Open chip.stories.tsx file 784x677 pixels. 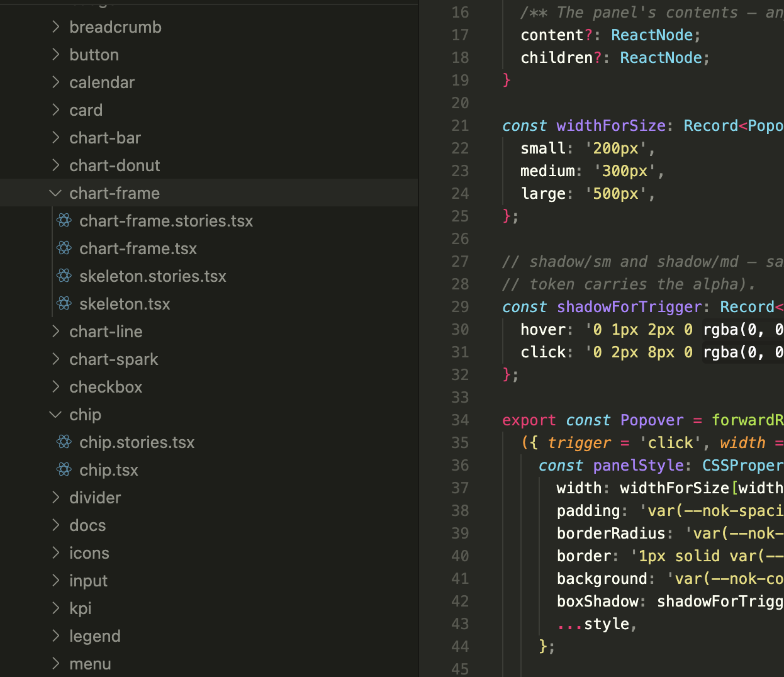point(137,442)
